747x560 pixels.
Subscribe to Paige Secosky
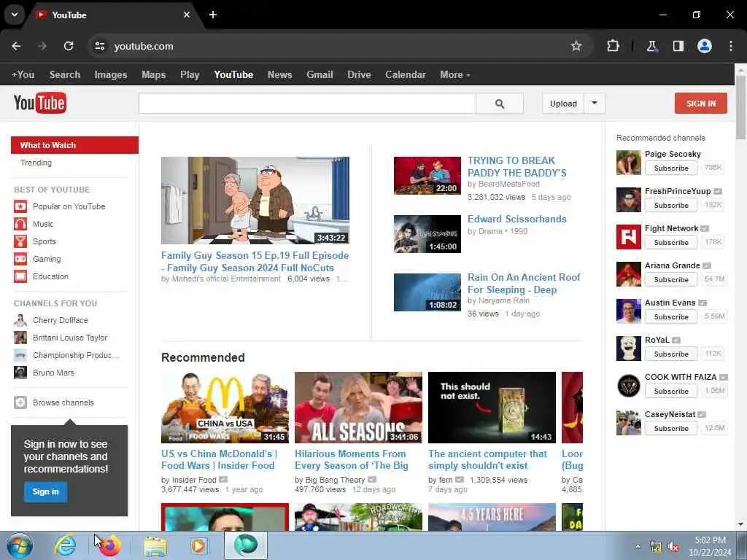[671, 168]
